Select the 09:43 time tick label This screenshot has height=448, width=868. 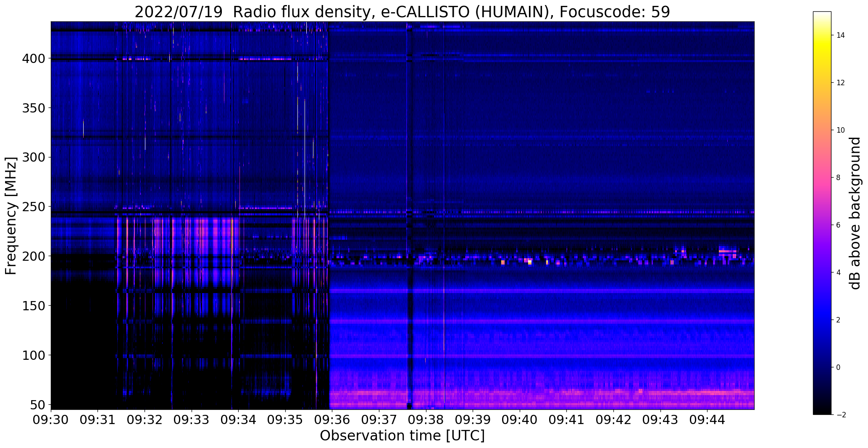(660, 420)
